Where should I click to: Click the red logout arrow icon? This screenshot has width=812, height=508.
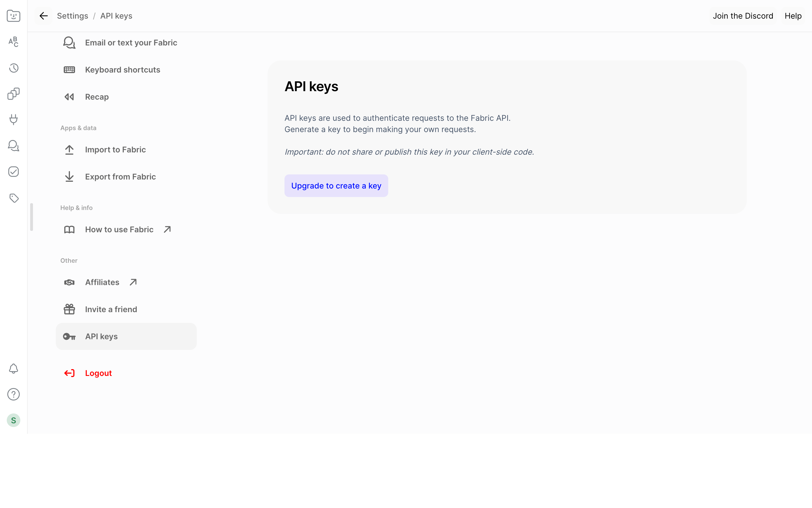69,373
